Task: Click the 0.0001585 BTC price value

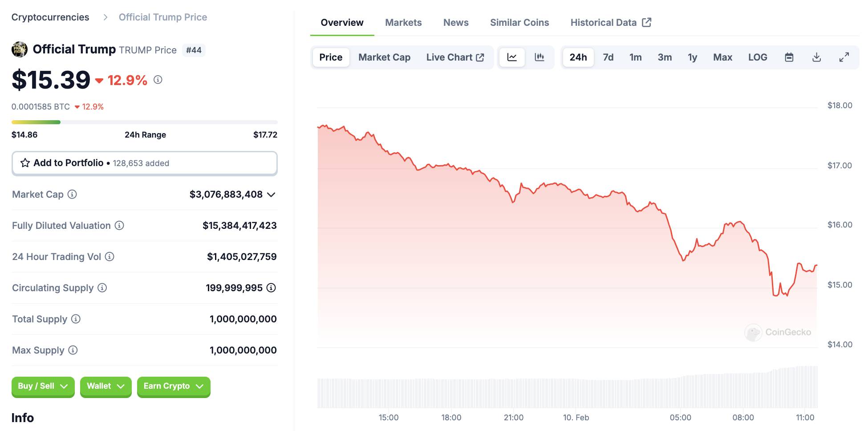Action: pyautogui.click(x=41, y=107)
